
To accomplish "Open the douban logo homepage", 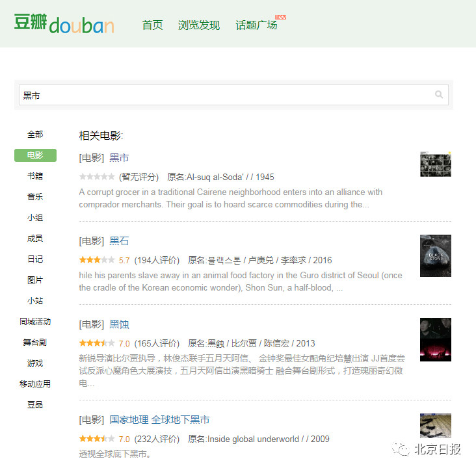I will click(64, 23).
